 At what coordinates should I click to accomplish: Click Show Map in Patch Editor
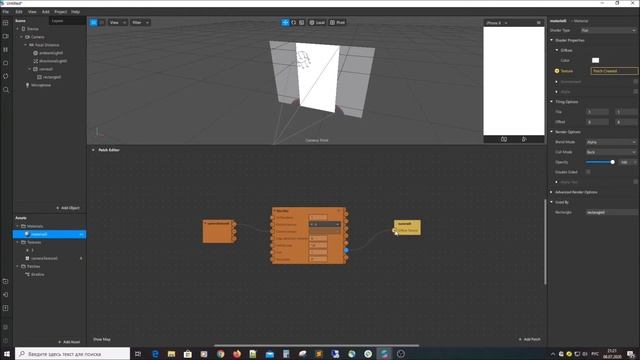[x=102, y=339]
